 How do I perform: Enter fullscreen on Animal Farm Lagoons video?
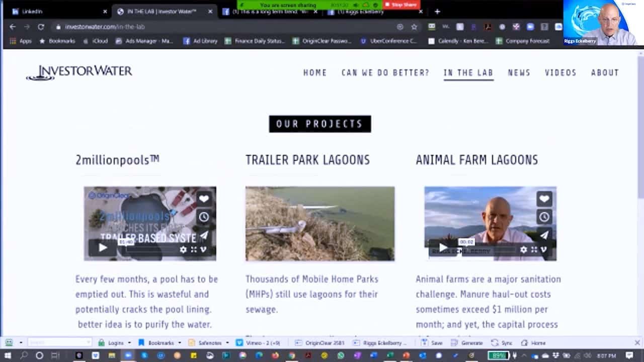pyautogui.click(x=534, y=249)
